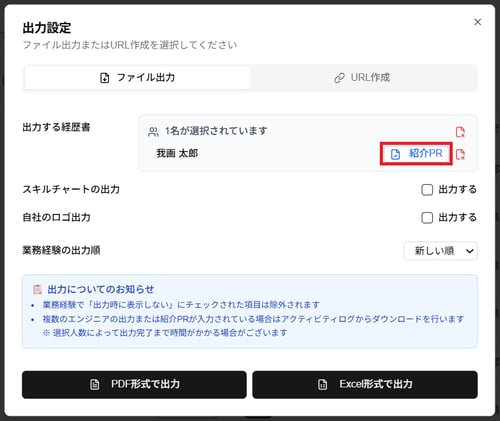Switch to the ファイル出力 tab
Image resolution: width=500 pixels, height=421 pixels.
point(137,78)
